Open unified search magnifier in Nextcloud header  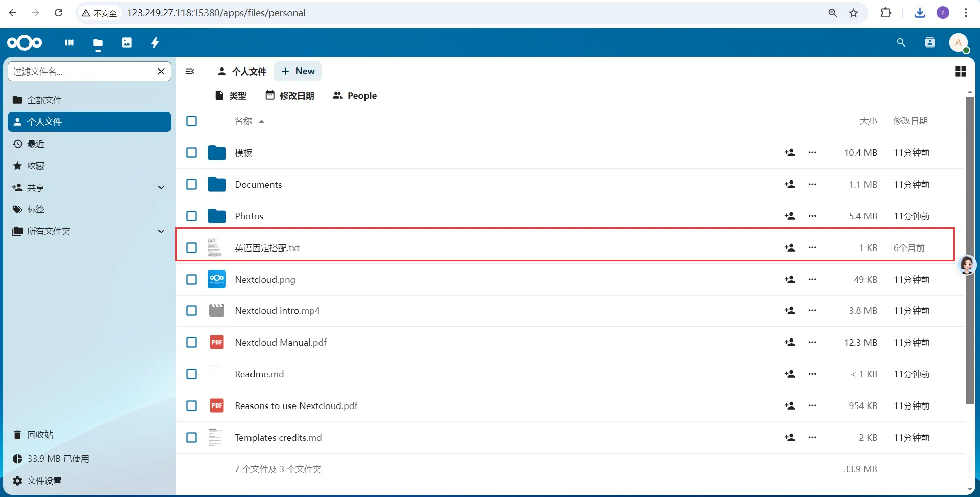(x=901, y=42)
